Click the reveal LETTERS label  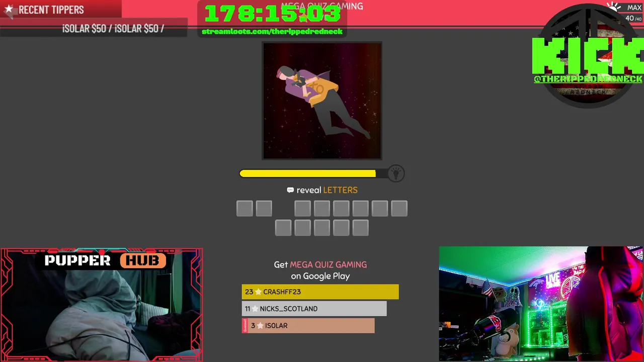pos(327,190)
